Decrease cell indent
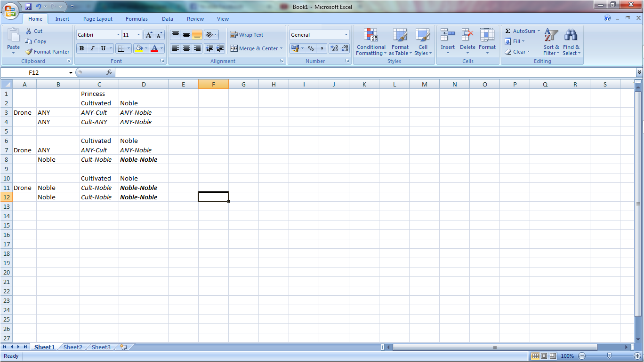644x362 pixels. pyautogui.click(x=209, y=48)
